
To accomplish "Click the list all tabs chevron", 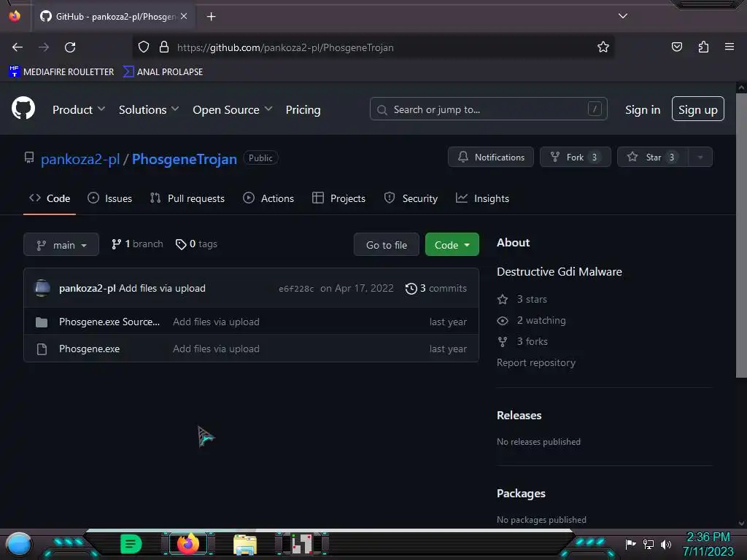I will (x=623, y=16).
